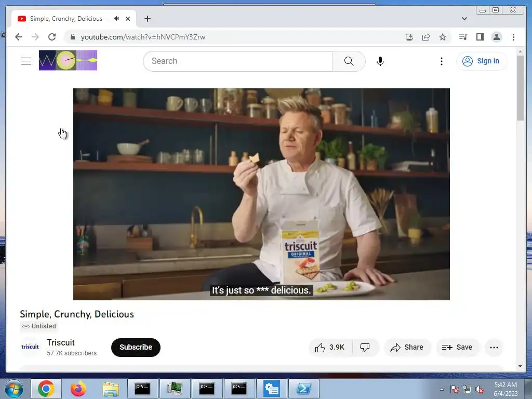Click on the video player to pause
This screenshot has height=399, width=532.
tap(261, 194)
